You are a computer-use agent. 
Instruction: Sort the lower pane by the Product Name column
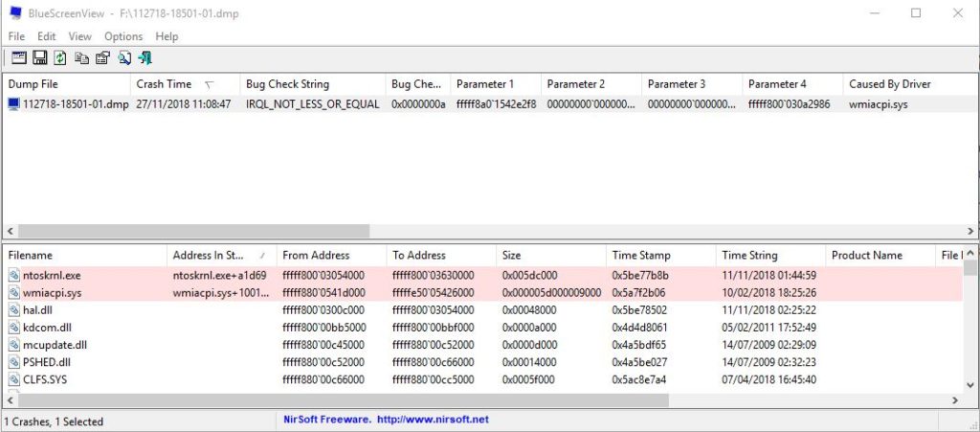(881, 255)
